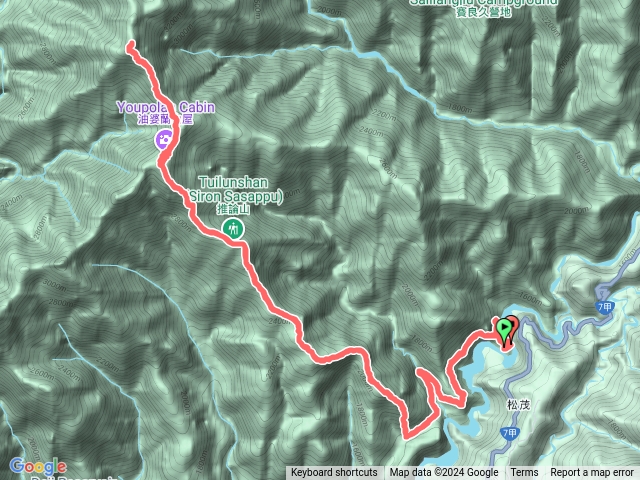This screenshot has height=480, width=640.
Task: Click the upper 7甲 highway shield
Action: coord(605,307)
